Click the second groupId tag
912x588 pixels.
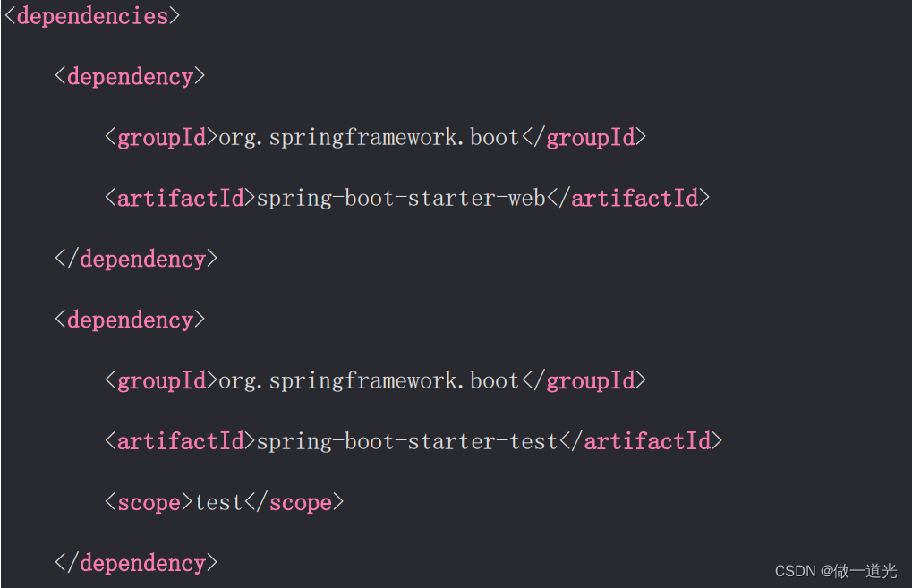click(159, 380)
